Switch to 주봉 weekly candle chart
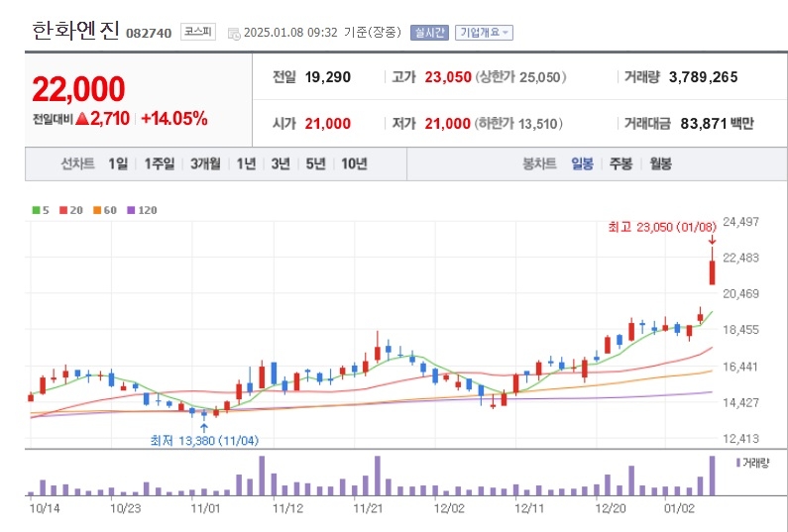This screenshot has height=532, width=788. coord(621,163)
